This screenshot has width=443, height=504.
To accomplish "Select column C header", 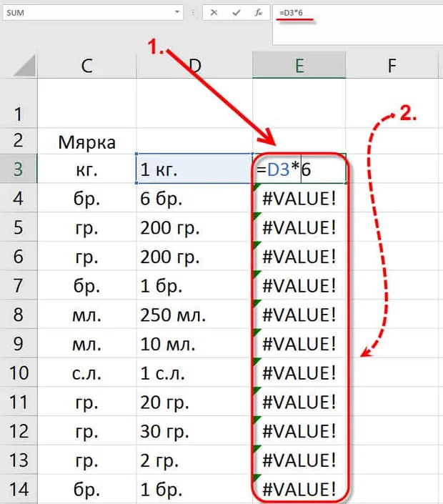I will 86,66.
